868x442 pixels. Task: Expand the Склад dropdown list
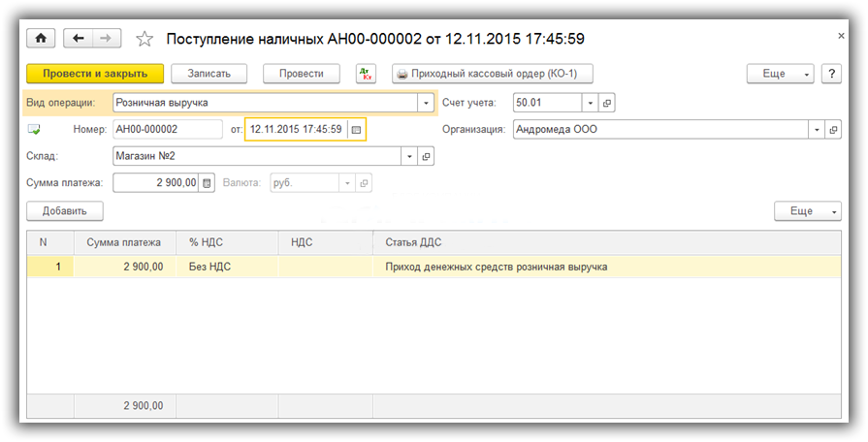coord(409,156)
